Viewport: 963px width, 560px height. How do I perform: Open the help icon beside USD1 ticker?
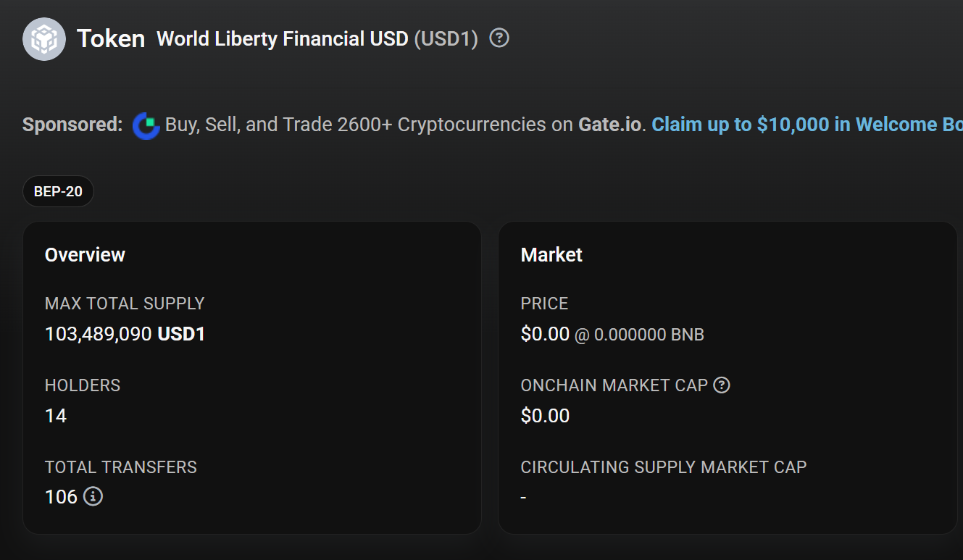point(499,38)
